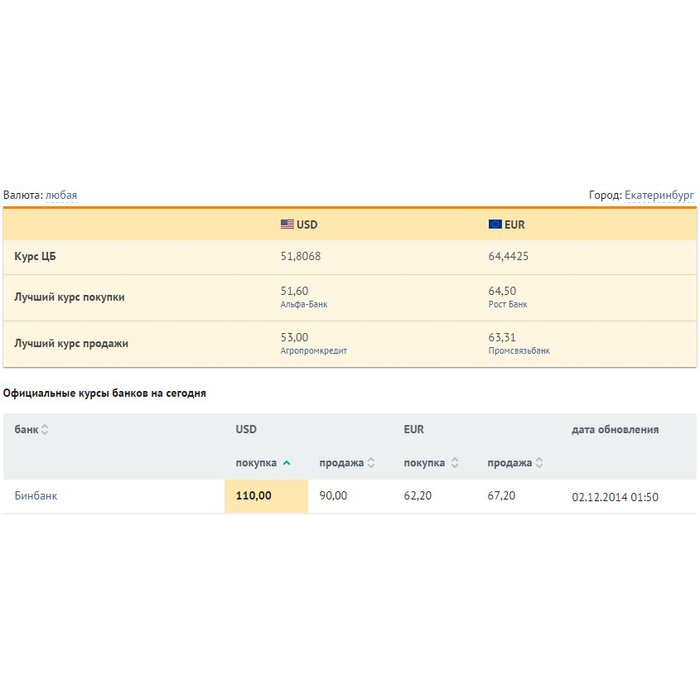Click Агропромкредит under best USD sell rate
Viewport: 700px width, 700px height.
point(314,351)
